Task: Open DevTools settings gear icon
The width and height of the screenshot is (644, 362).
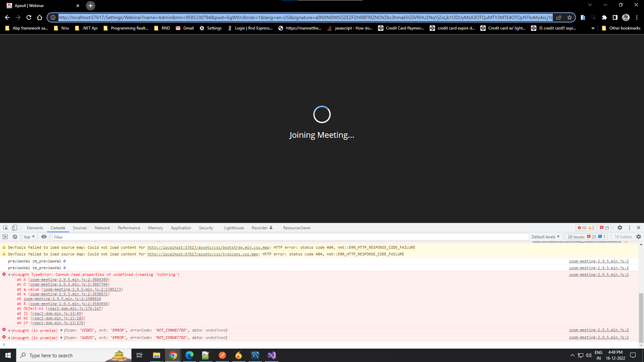Action: click(x=620, y=228)
